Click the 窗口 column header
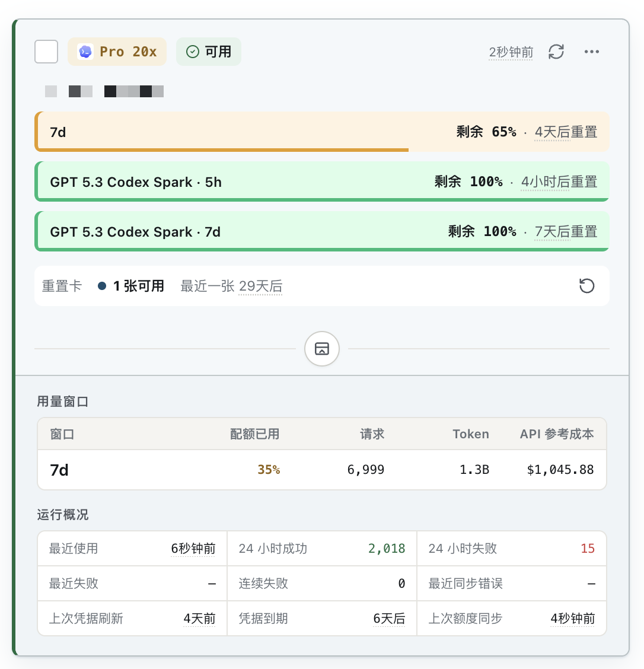Viewport: 644px width, 669px height. [x=62, y=434]
